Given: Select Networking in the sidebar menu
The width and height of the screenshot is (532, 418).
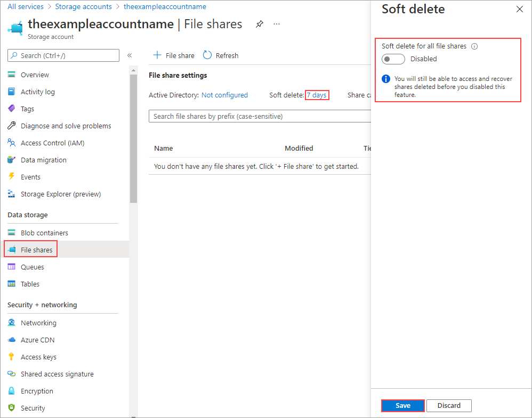Looking at the screenshot, I should [38, 323].
